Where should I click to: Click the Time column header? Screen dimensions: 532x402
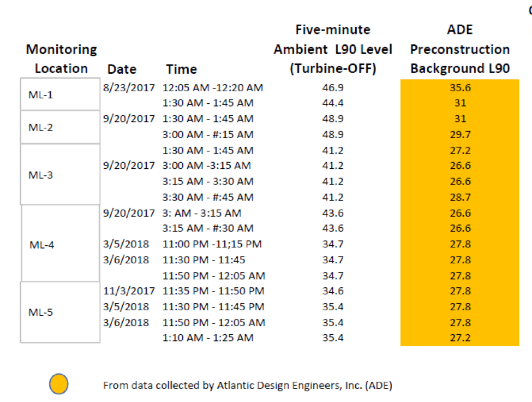(x=181, y=69)
